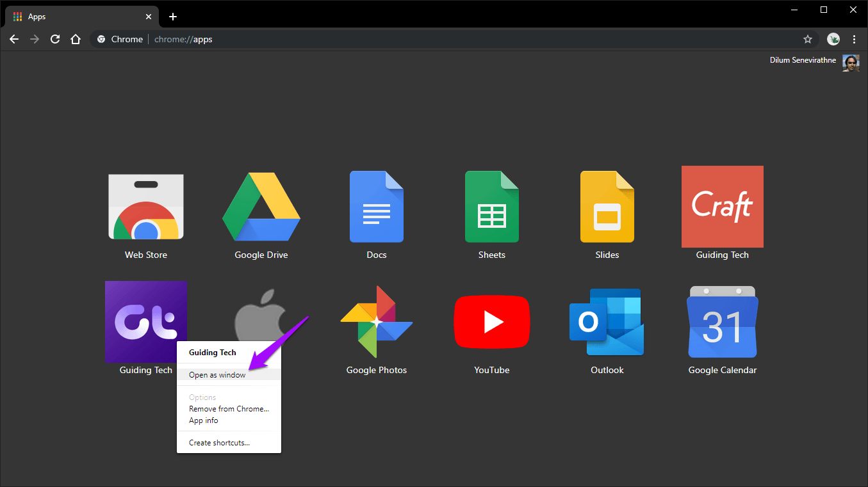Click the Outlook label text
The width and height of the screenshot is (868, 487).
coord(607,370)
